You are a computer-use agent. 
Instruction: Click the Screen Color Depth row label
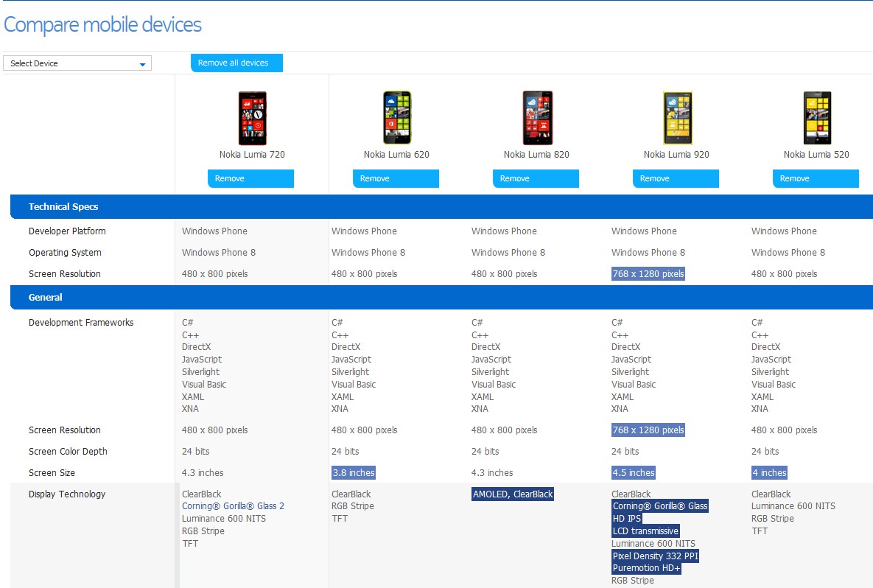[x=68, y=452]
